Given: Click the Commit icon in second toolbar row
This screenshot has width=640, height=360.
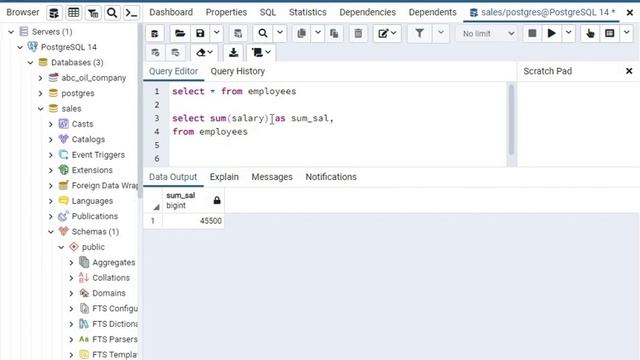Looking at the screenshot, I should tap(156, 53).
